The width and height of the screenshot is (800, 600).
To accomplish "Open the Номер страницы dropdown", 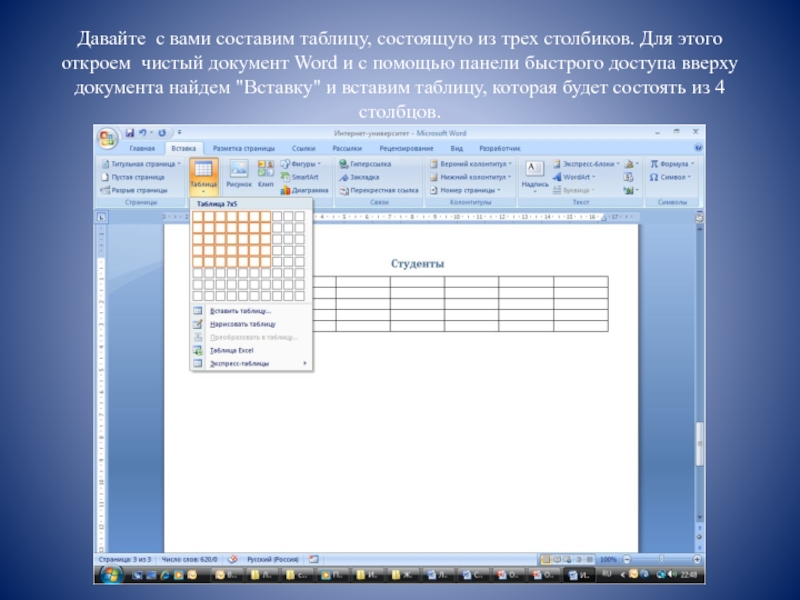I will 465,190.
